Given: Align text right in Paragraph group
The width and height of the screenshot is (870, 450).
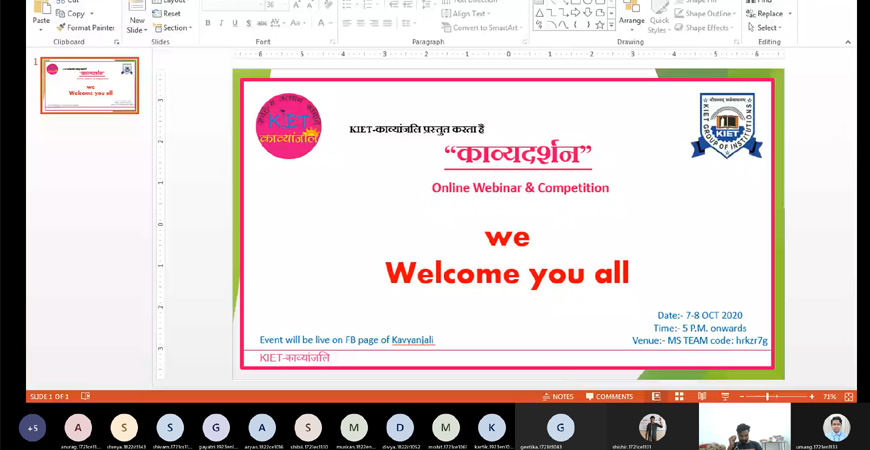Looking at the screenshot, I should coord(374,23).
